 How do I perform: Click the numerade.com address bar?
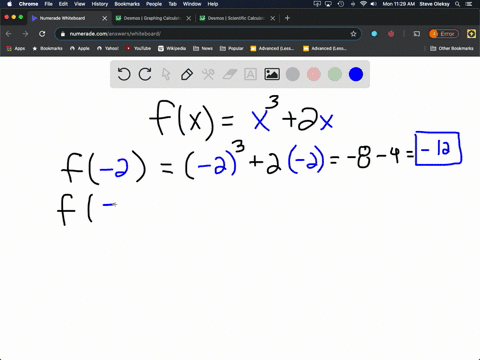click(208, 34)
